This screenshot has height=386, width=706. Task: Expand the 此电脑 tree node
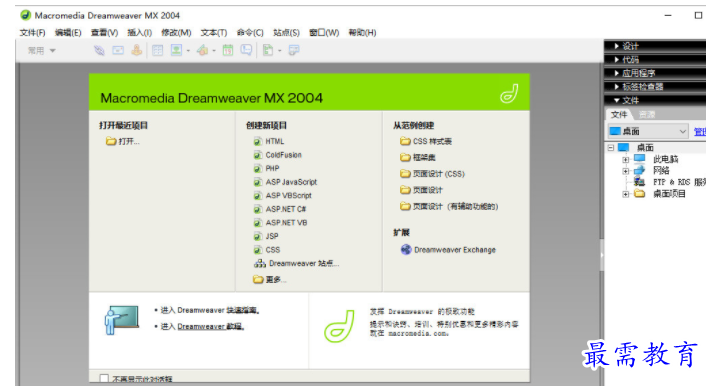[x=625, y=159]
